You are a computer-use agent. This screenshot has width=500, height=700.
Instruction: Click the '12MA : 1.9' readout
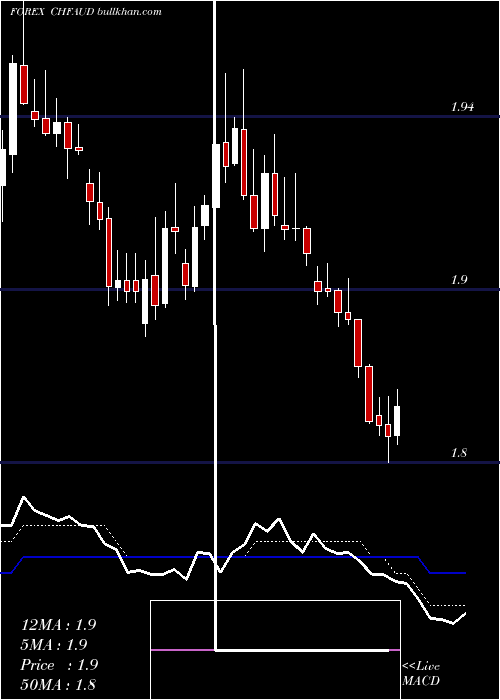(58, 625)
